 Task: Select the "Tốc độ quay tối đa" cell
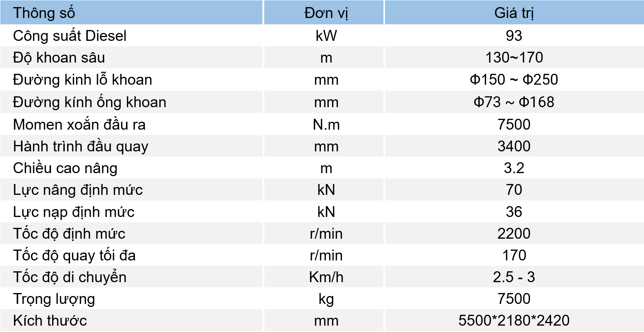coord(74,256)
